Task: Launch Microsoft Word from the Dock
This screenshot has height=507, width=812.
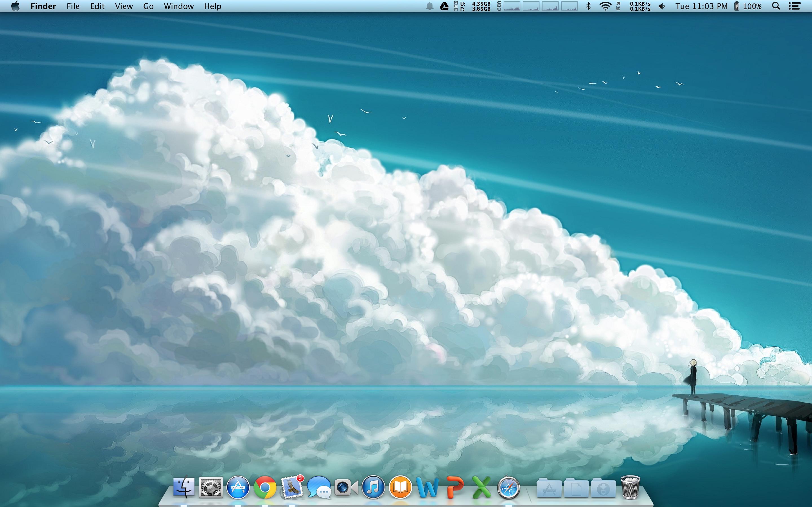Action: [x=427, y=487]
